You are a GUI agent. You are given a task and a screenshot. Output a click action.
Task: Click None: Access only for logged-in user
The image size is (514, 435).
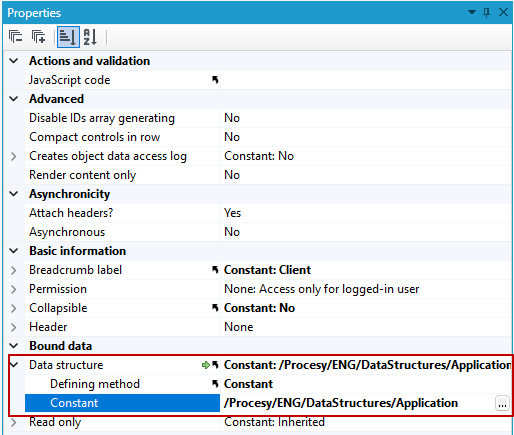322,289
